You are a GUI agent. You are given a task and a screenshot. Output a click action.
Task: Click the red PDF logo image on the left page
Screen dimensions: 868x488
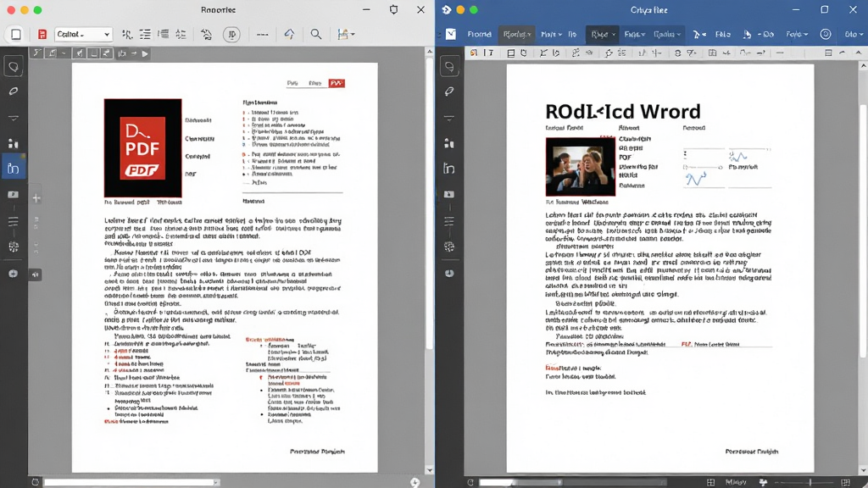click(x=142, y=147)
